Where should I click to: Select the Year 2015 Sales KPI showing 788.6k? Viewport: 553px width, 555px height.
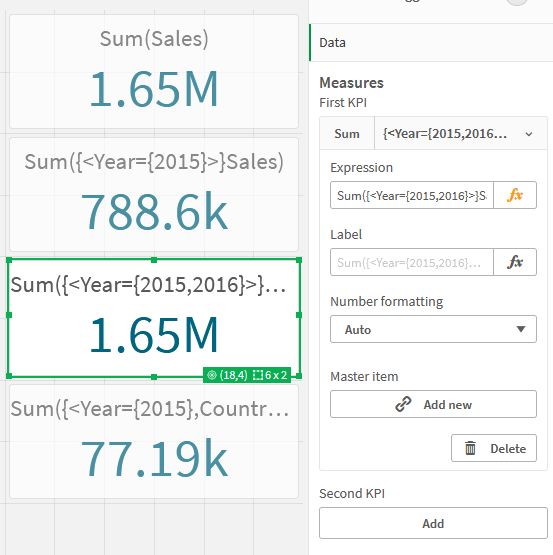pyautogui.click(x=154, y=195)
